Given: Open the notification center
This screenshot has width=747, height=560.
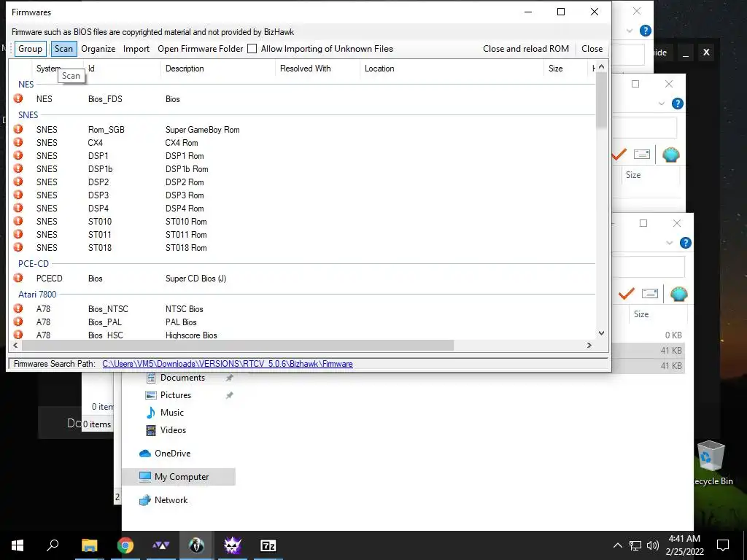Looking at the screenshot, I should [723, 545].
